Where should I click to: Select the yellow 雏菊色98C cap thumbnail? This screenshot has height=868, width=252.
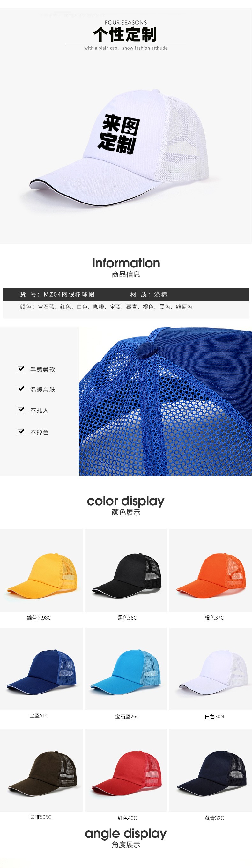point(41,570)
